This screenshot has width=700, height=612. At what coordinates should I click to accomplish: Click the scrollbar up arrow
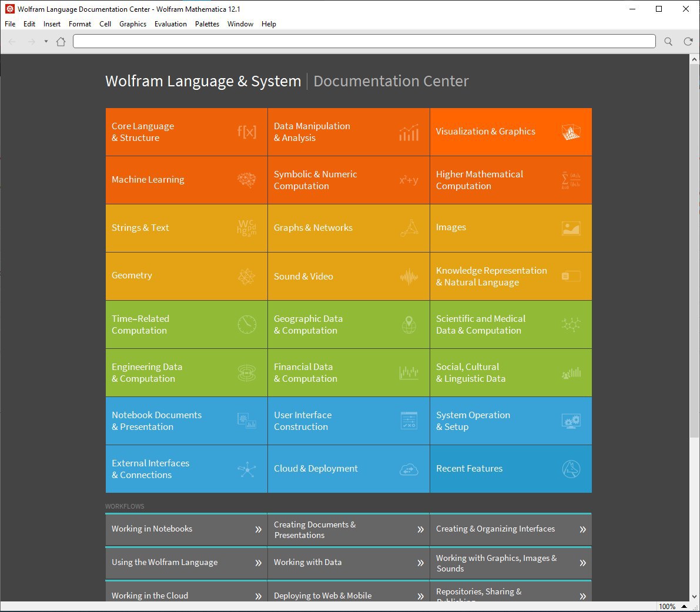click(x=694, y=59)
